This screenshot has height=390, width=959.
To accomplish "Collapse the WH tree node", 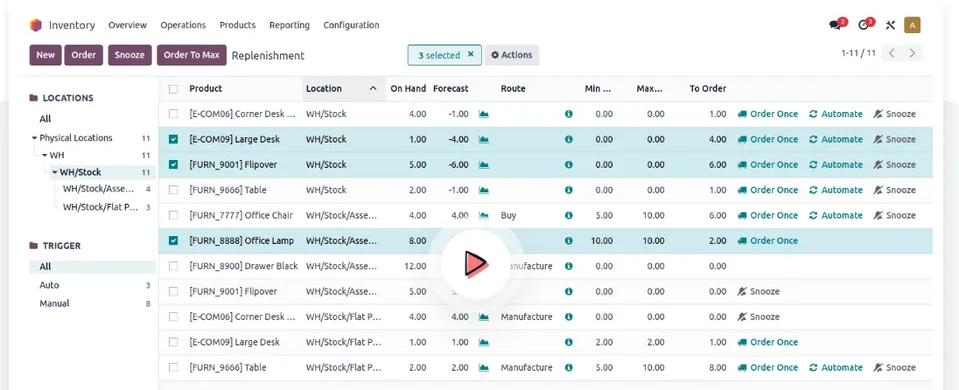I will (x=45, y=155).
